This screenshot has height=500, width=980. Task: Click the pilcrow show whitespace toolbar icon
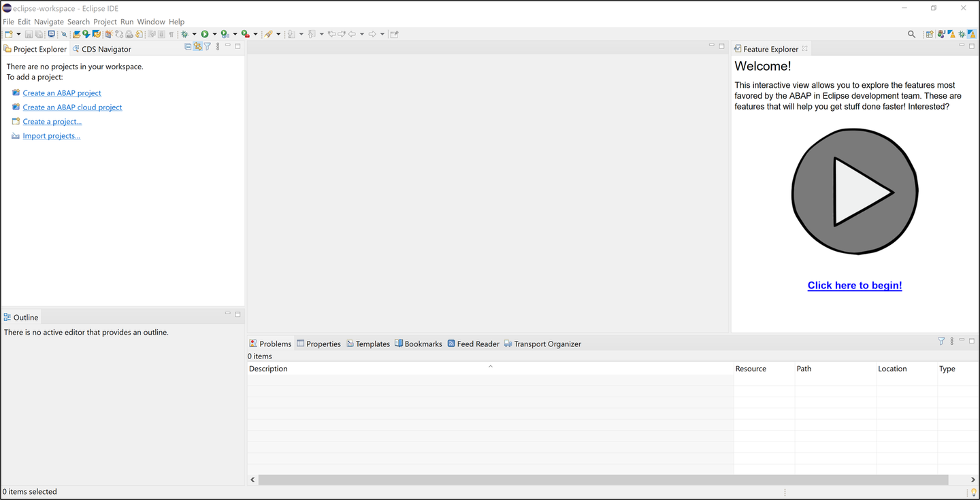click(x=171, y=34)
